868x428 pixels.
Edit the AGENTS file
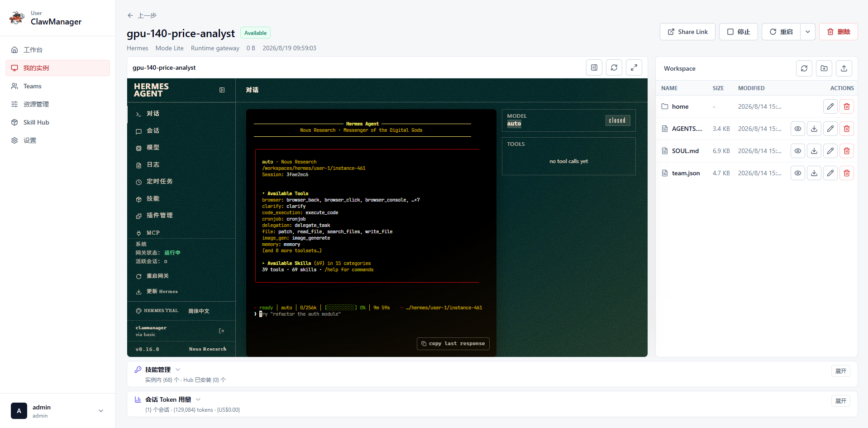[x=830, y=129]
